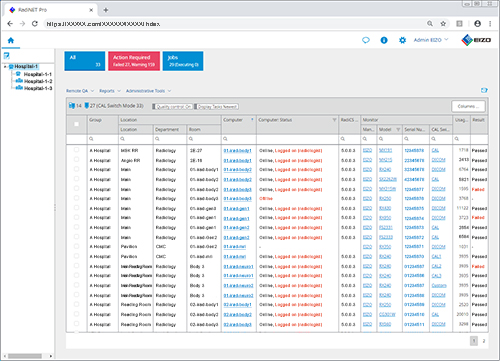Reload the page with the browser reload icon
This screenshot has width=500, height=361.
coord(35,24)
